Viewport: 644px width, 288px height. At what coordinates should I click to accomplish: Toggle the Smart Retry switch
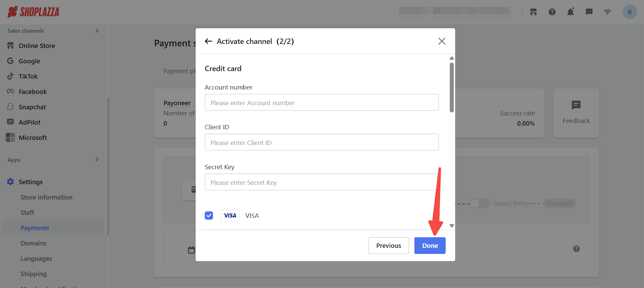click(479, 203)
